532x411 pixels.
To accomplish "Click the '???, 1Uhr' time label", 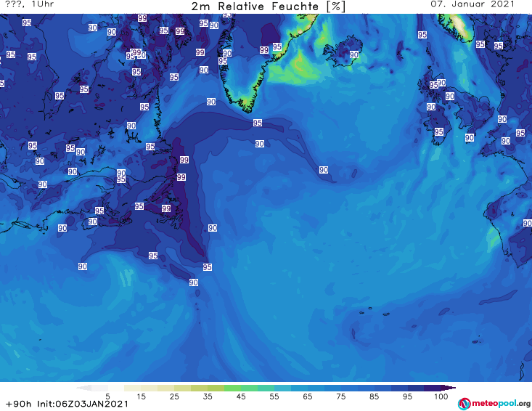I will pos(30,4).
